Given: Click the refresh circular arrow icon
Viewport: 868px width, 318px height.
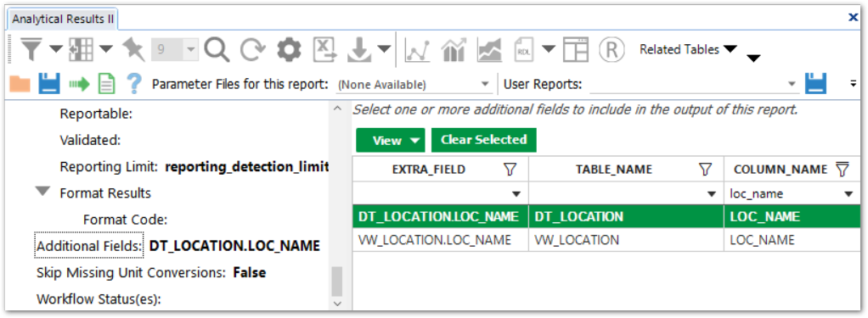Looking at the screenshot, I should coord(253,50).
